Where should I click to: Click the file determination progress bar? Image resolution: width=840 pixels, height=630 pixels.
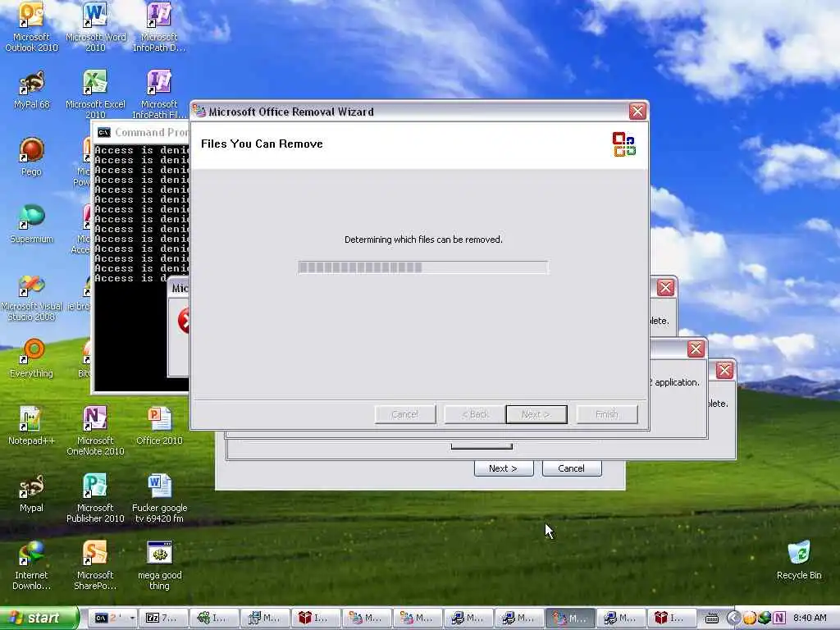point(423,267)
